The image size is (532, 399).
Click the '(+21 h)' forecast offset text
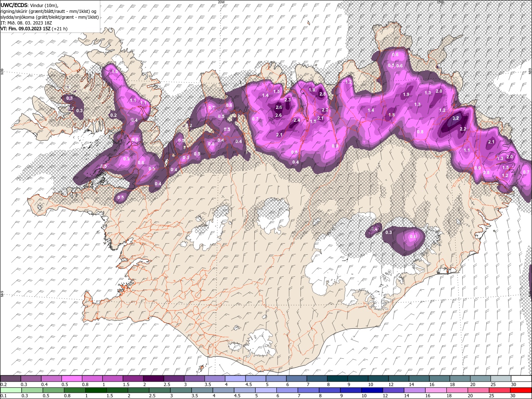click(59, 29)
